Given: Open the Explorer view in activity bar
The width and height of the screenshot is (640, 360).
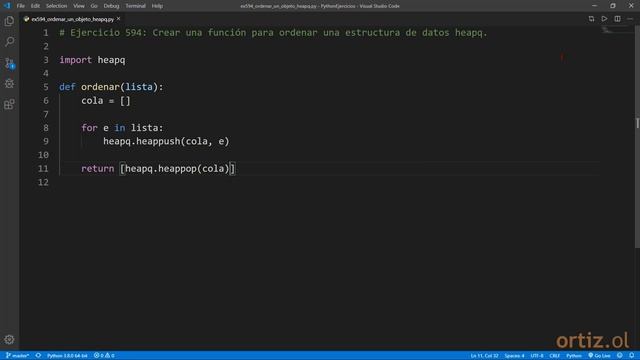Looking at the screenshot, I should pos(9,21).
